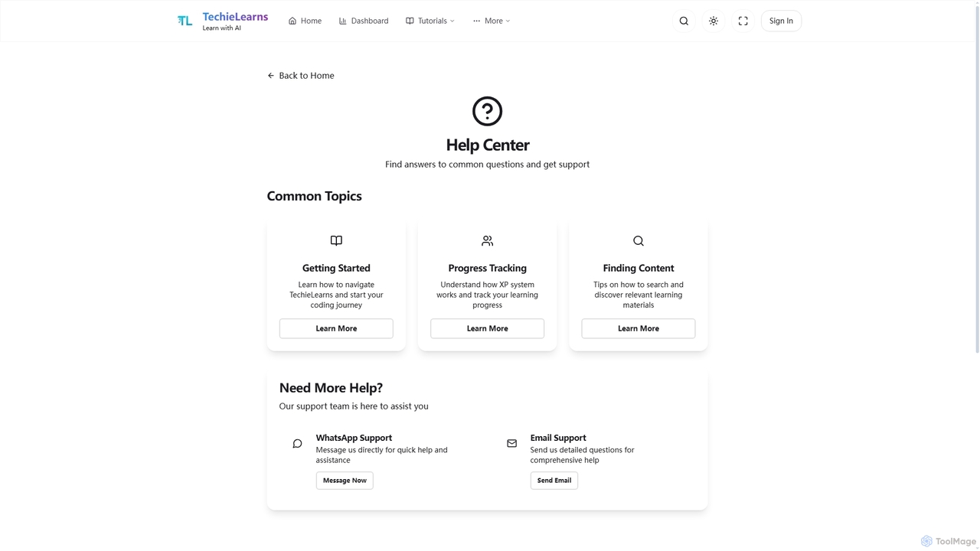
Task: Click the WhatsApp Support heading
Action: click(354, 438)
